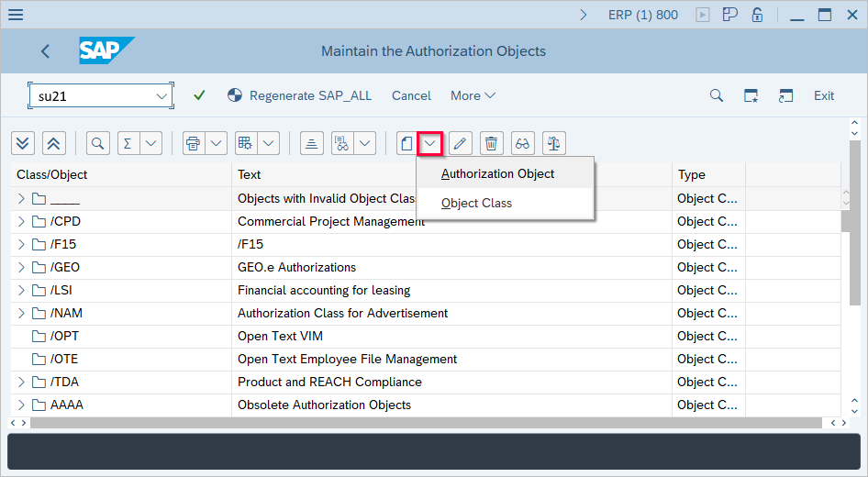Expand the ____ invalid class node
This screenshot has height=477, width=868.
pyautogui.click(x=21, y=198)
